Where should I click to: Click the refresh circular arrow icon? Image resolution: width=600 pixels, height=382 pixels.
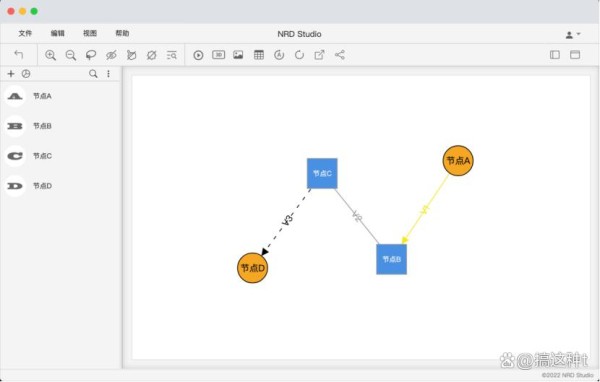point(299,55)
